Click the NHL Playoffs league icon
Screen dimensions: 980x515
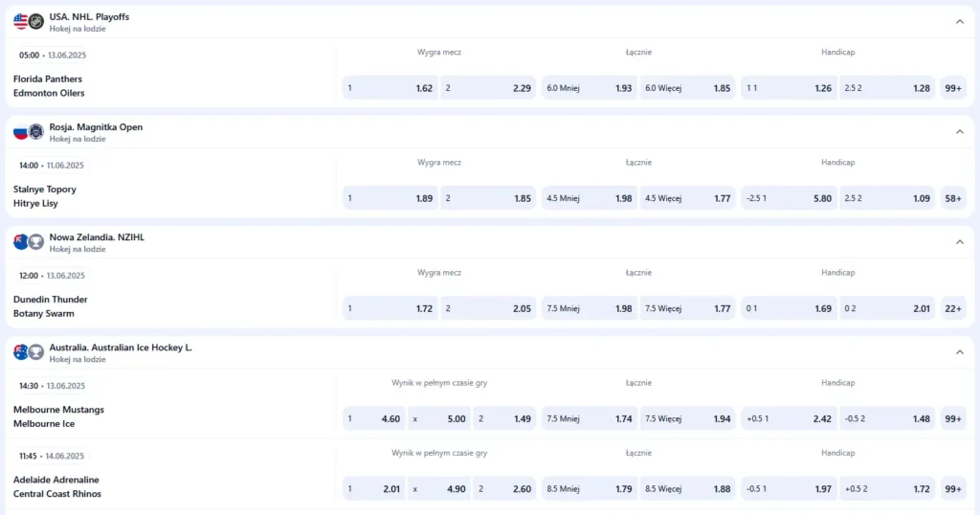pos(36,21)
